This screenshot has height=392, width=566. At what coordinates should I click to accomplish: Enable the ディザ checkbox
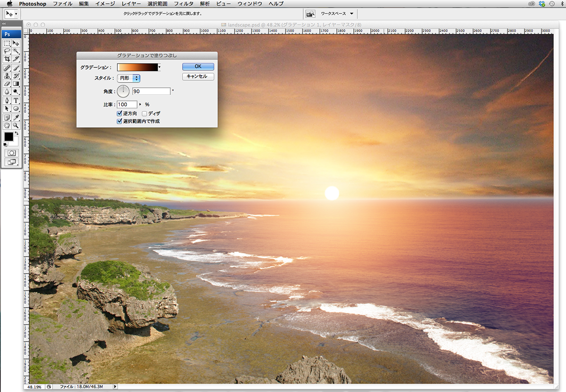tap(145, 114)
